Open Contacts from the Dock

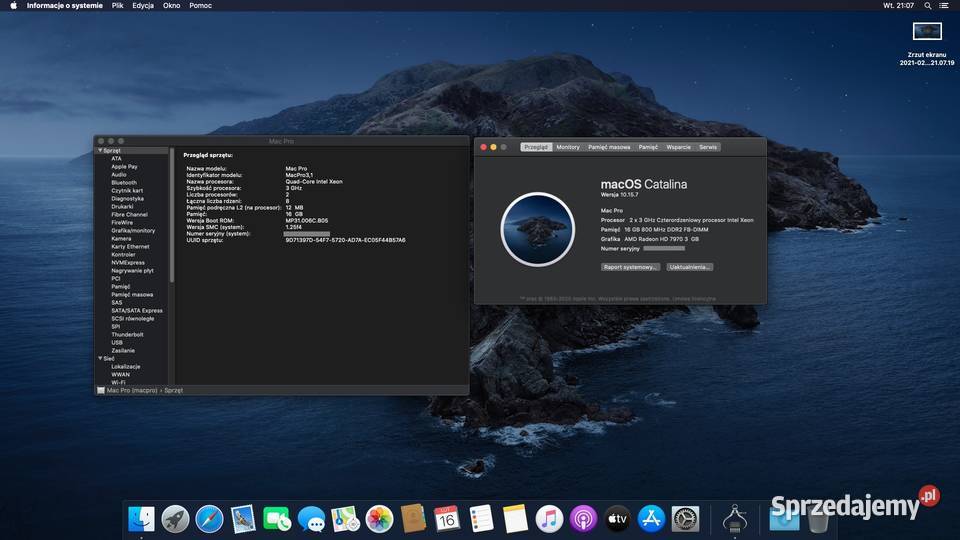click(x=413, y=519)
